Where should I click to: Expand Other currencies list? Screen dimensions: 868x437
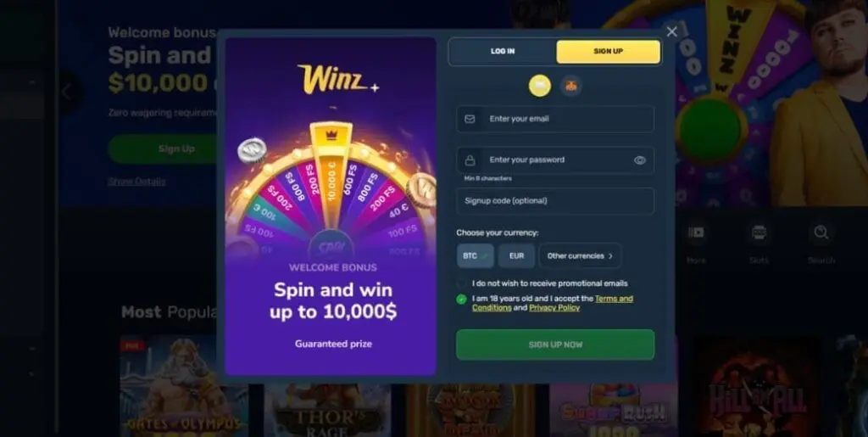(x=580, y=256)
